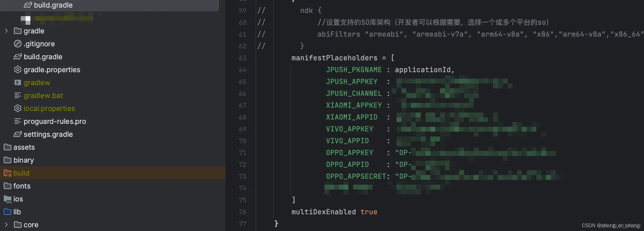
Task: Click the "OPPO_APPID" key
Action: point(347,164)
